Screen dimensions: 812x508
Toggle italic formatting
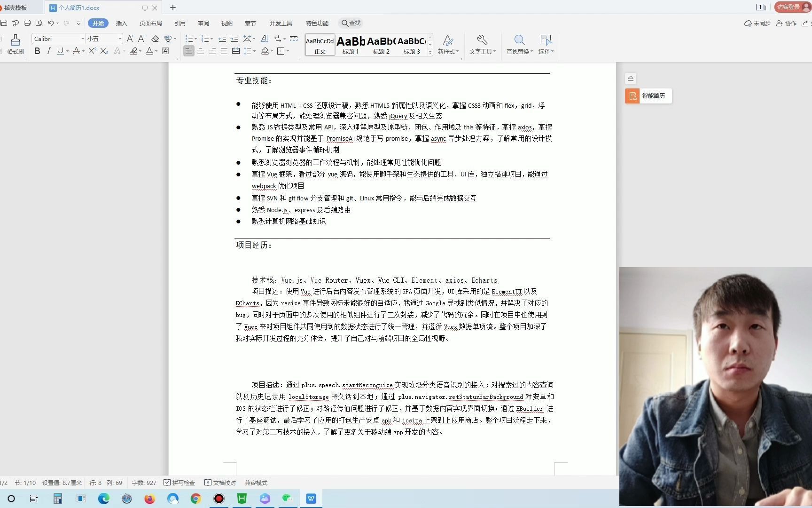48,51
